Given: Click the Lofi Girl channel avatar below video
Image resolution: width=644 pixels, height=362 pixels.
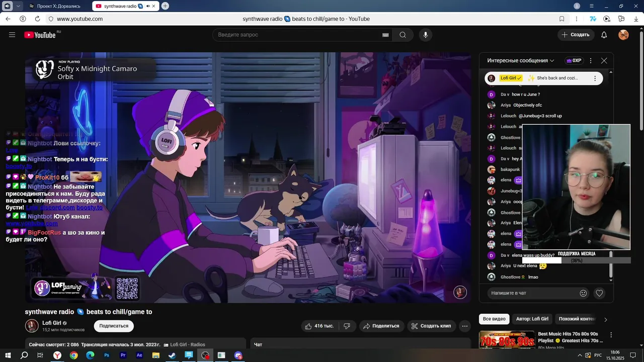Looking at the screenshot, I should [x=32, y=326].
